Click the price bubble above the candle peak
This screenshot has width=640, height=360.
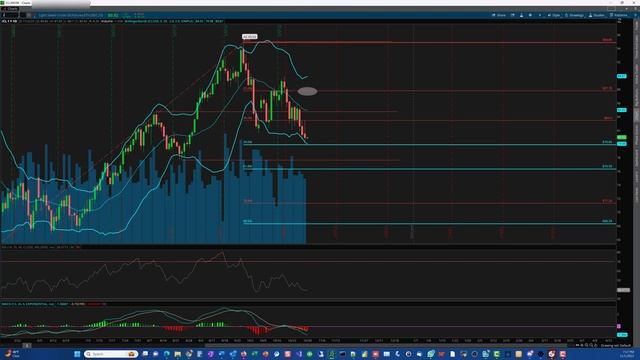point(250,37)
